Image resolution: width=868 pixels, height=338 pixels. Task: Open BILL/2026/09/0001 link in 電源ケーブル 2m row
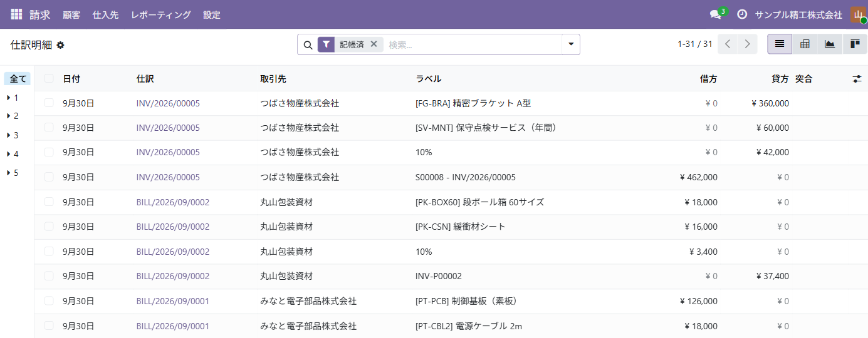173,326
